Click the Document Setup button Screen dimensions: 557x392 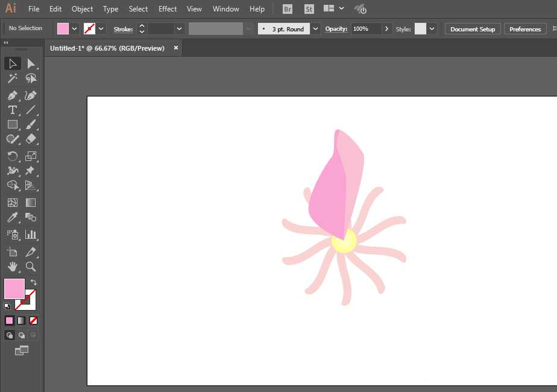473,29
